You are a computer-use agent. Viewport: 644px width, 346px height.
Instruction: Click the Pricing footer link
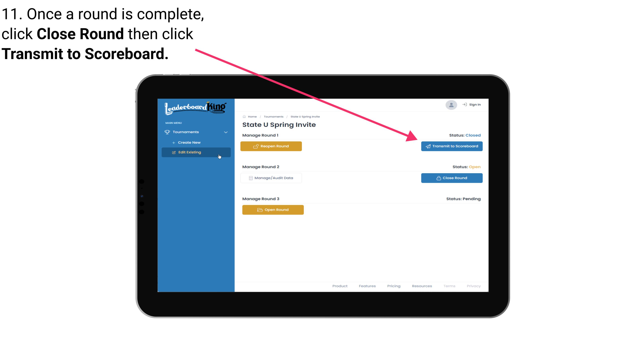(x=393, y=286)
